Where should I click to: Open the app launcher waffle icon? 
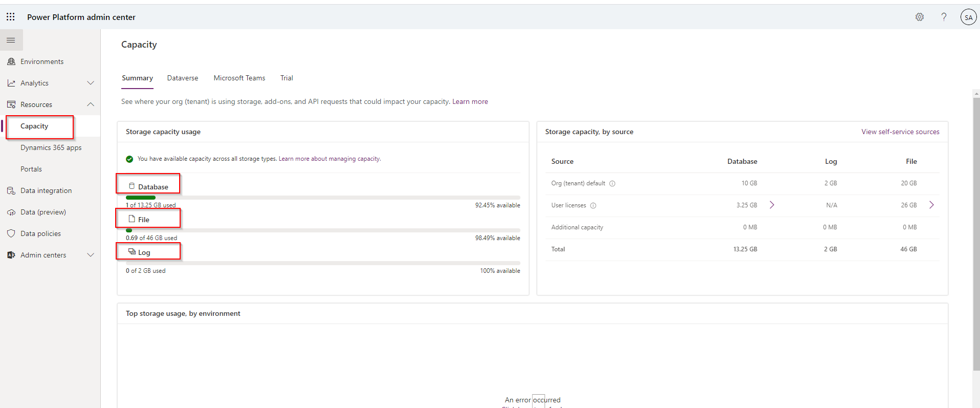click(x=11, y=17)
